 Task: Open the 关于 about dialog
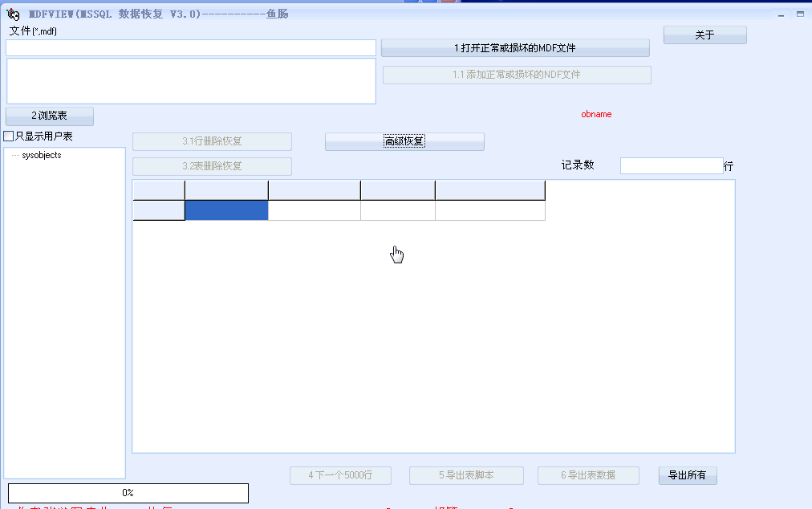704,35
